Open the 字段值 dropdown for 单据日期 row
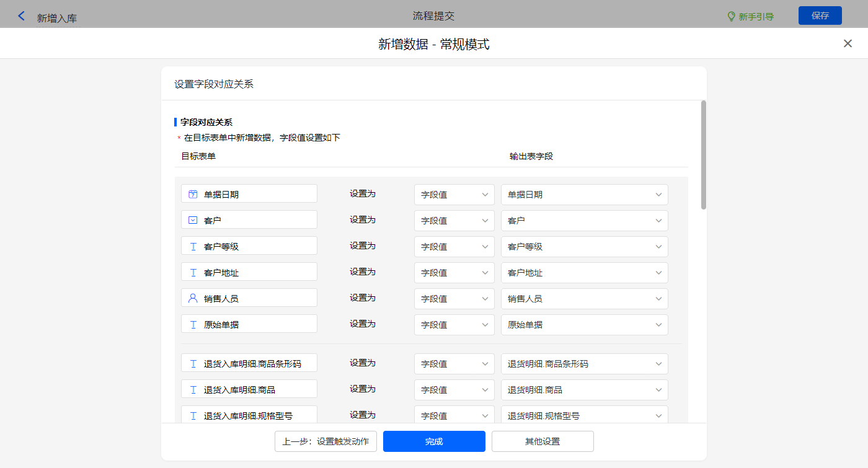Image resolution: width=868 pixels, height=468 pixels. click(454, 195)
